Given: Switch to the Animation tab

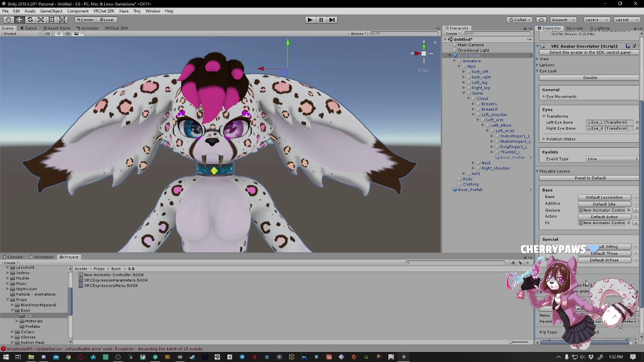Looking at the screenshot, I should click(x=42, y=257).
